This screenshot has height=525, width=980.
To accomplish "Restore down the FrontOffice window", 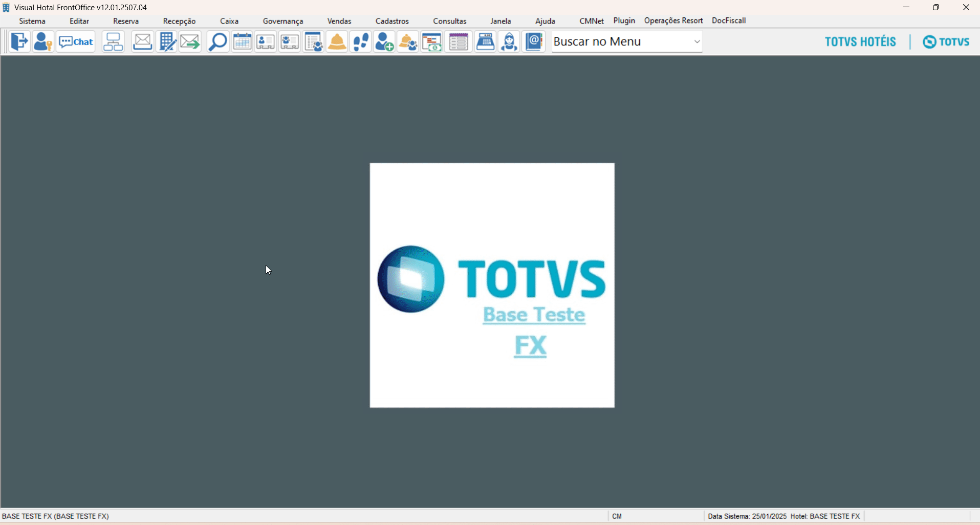I will (x=936, y=7).
